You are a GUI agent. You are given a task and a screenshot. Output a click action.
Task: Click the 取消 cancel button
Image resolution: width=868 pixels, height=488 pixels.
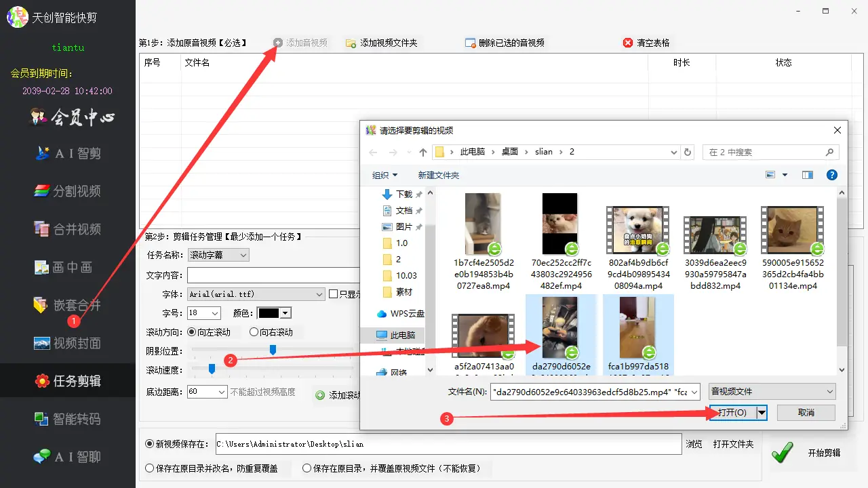806,413
